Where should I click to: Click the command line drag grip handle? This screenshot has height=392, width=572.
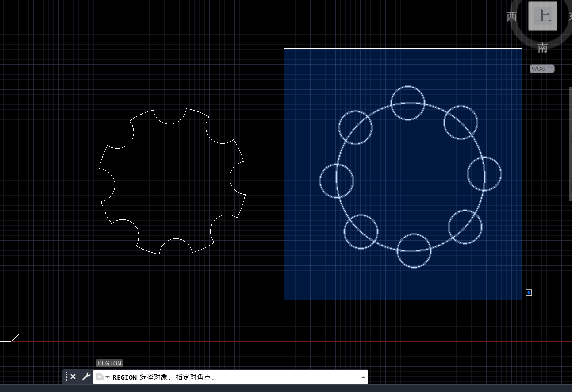pos(66,377)
